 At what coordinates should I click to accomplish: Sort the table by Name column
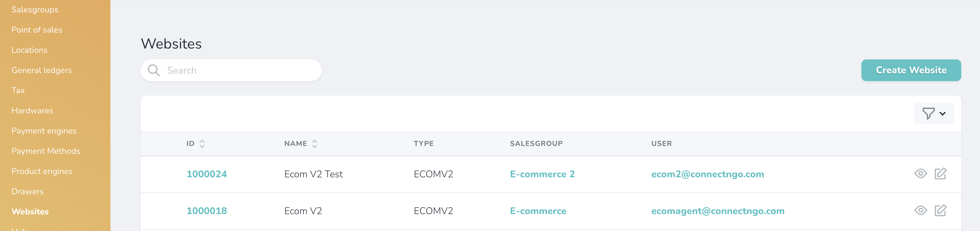[315, 144]
